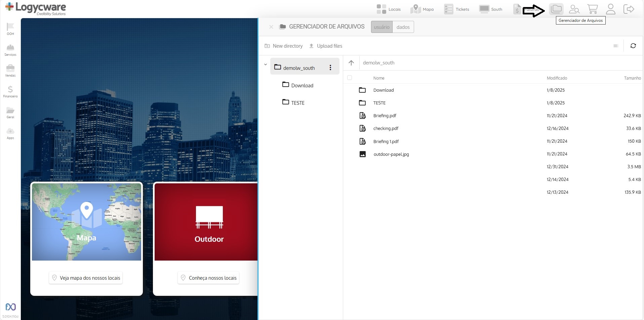Open the Apps icon in sidebar
This screenshot has height=320, width=644.
tap(10, 133)
